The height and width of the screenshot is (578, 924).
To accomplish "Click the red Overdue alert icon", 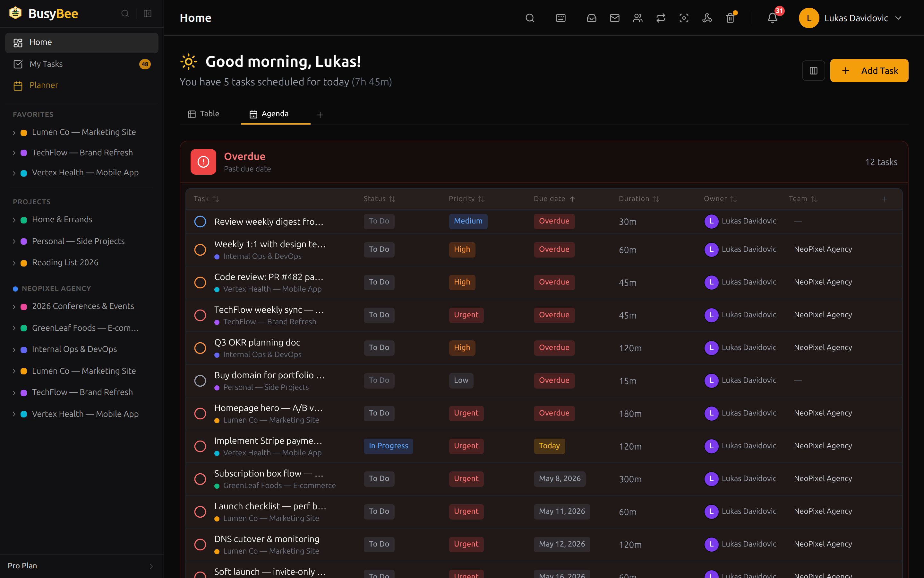I will click(x=203, y=162).
